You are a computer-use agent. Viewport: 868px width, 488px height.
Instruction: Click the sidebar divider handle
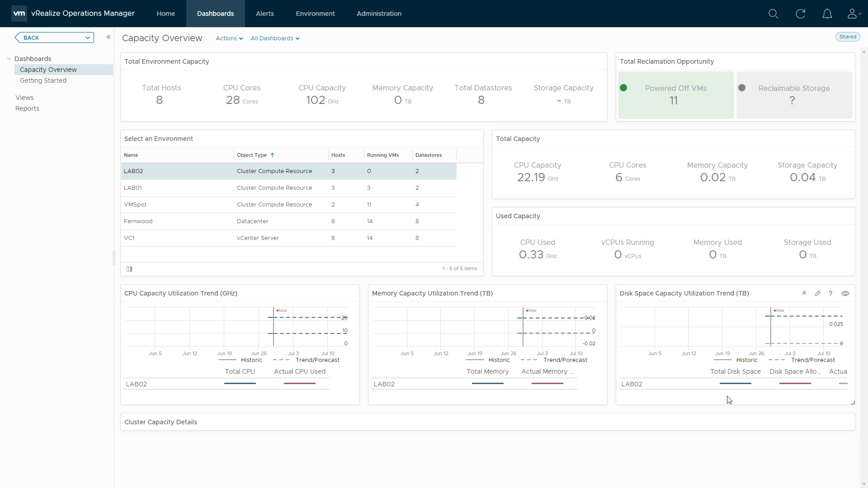coord(114,258)
